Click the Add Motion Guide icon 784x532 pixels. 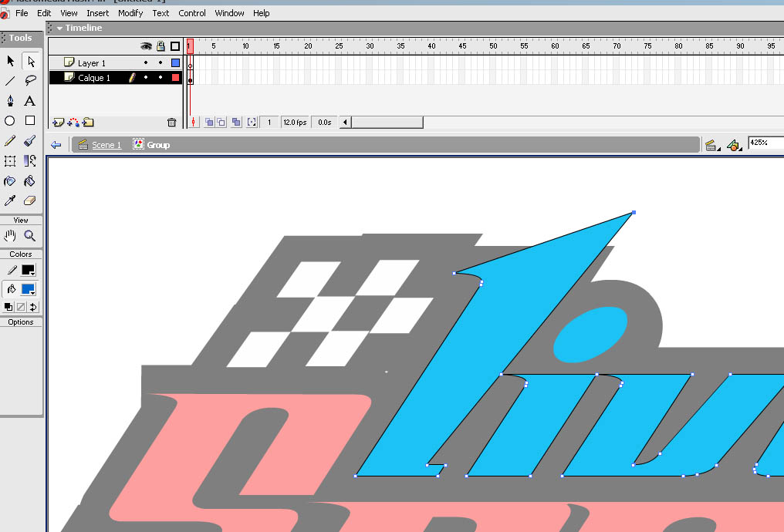[73, 123]
